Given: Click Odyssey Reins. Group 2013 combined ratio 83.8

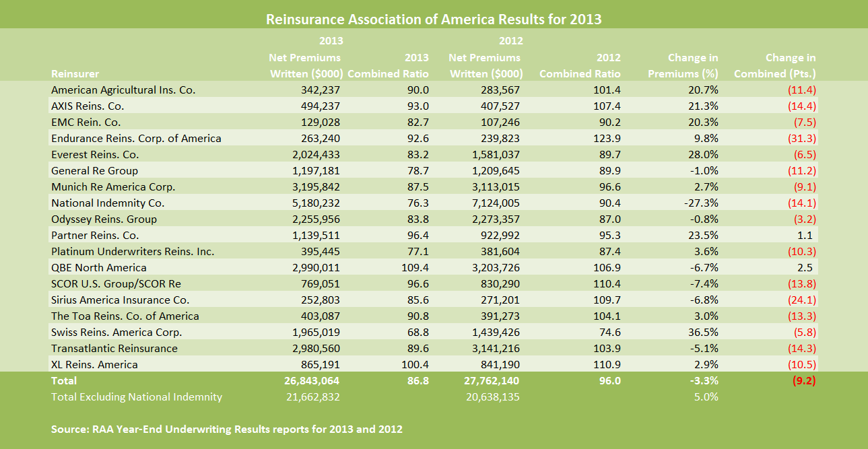Looking at the screenshot, I should [x=418, y=219].
